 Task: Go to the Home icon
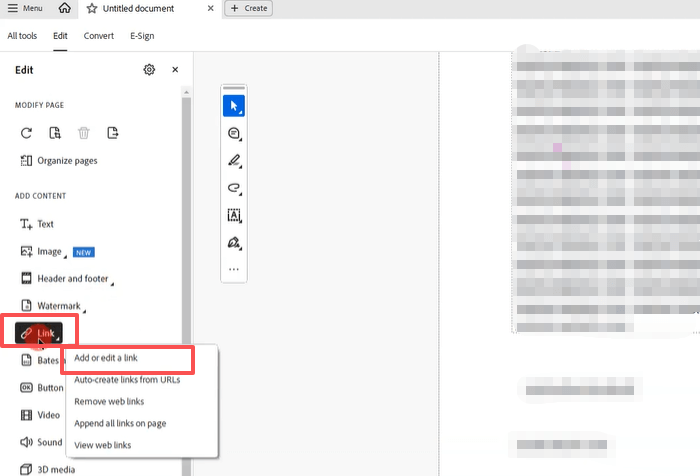(x=65, y=8)
